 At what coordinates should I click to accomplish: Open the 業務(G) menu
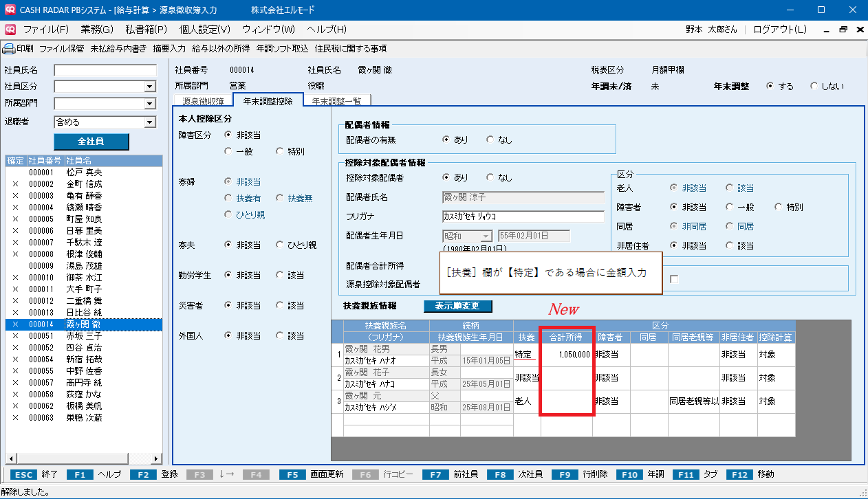[97, 30]
